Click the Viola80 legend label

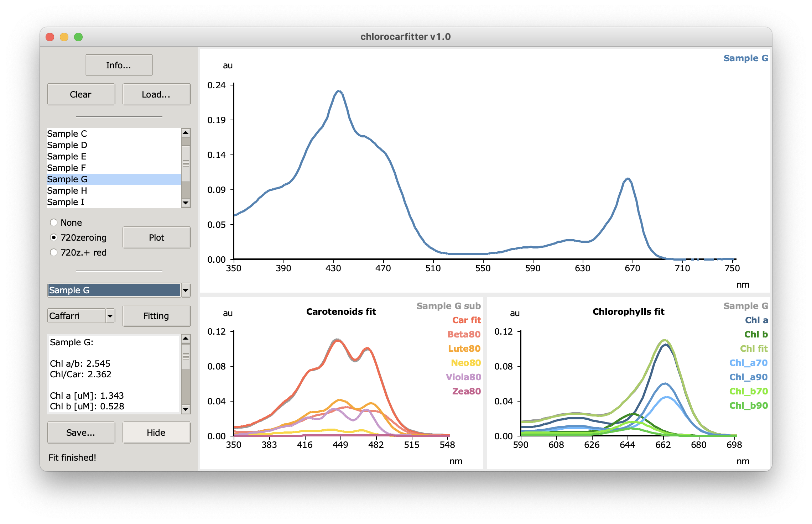tap(464, 377)
